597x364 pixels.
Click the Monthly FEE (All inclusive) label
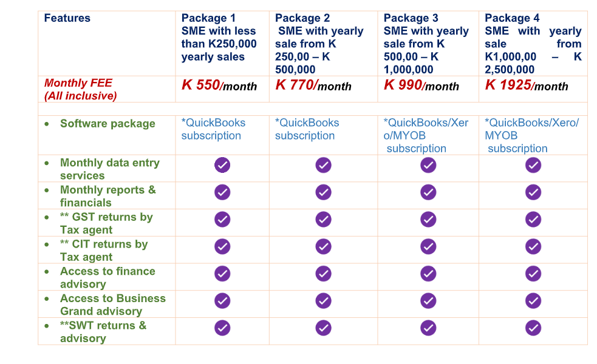pos(80,89)
